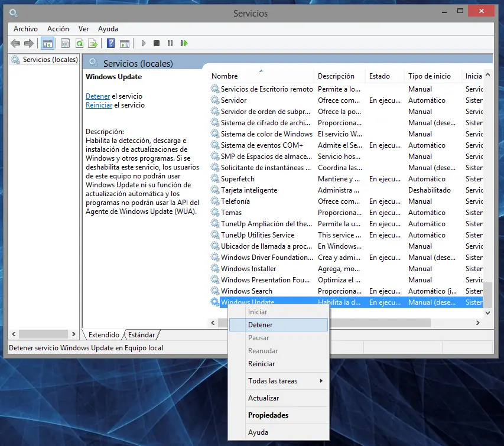
Task: Click the gear icon beside Sistema de eventos COM+
Action: coord(214,145)
